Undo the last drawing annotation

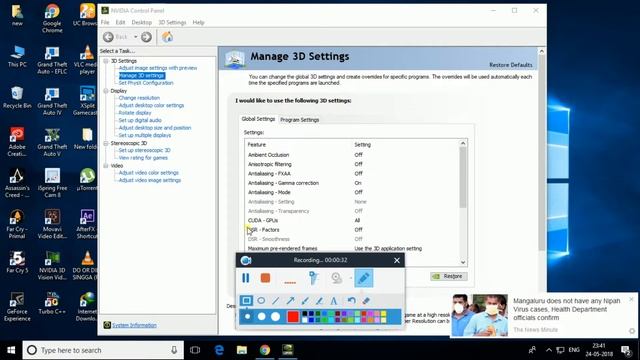351,301
